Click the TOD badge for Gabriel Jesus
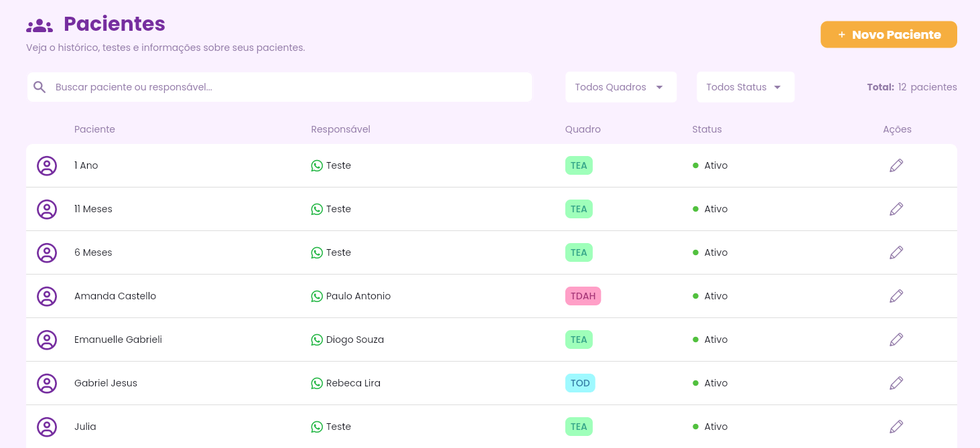This screenshot has height=448, width=980. pyautogui.click(x=580, y=383)
